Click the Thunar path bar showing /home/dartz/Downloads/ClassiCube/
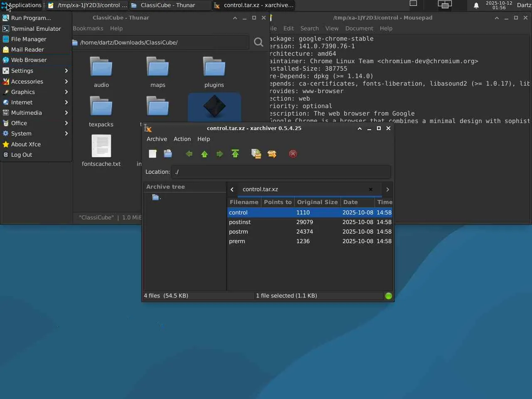This screenshot has width=532, height=399. [x=160, y=42]
